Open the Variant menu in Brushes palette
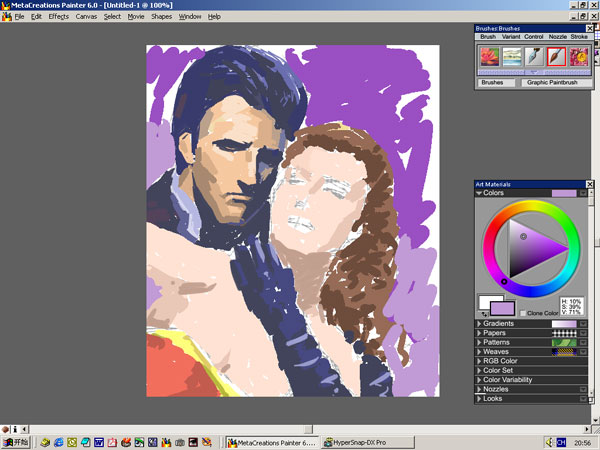 [511, 37]
